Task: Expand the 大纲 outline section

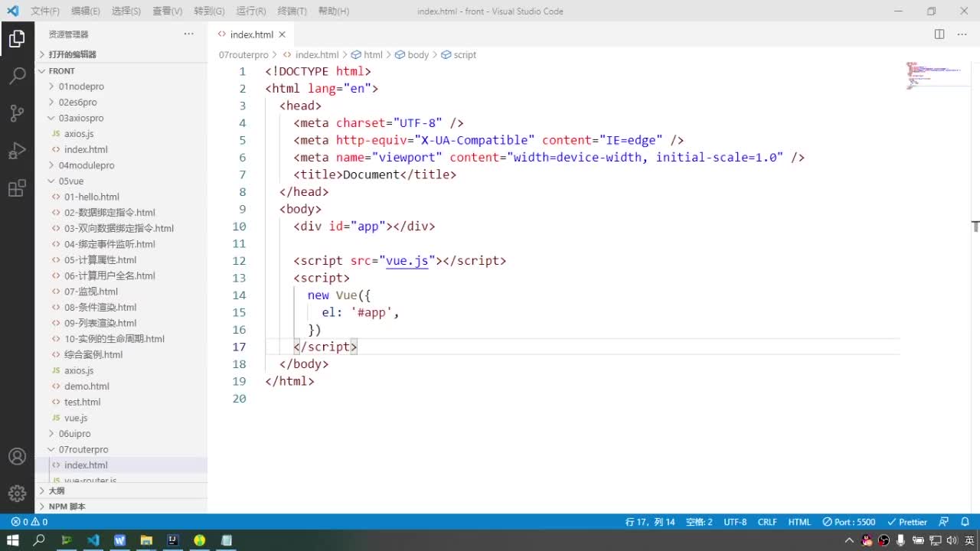Action: pyautogui.click(x=122, y=491)
